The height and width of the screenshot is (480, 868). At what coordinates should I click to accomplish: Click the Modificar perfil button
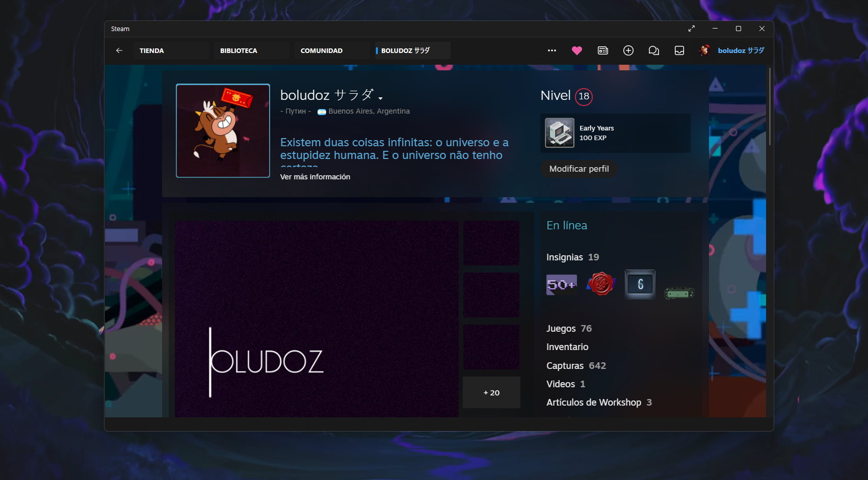(x=579, y=169)
